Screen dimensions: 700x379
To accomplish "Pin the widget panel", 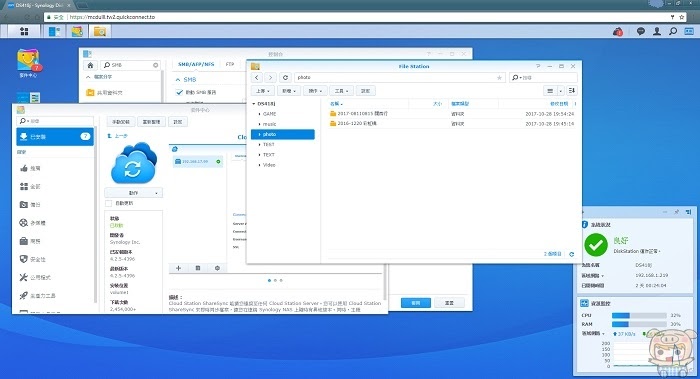I will [677, 212].
